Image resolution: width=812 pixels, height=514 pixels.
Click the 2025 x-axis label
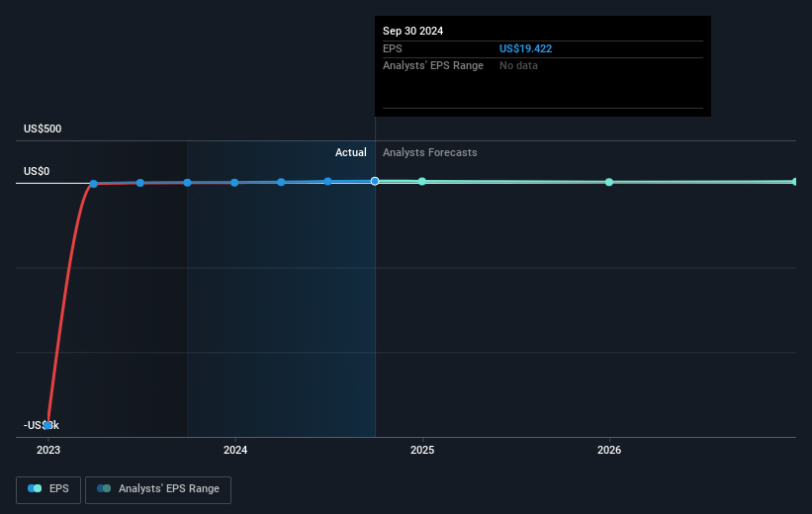[422, 451]
